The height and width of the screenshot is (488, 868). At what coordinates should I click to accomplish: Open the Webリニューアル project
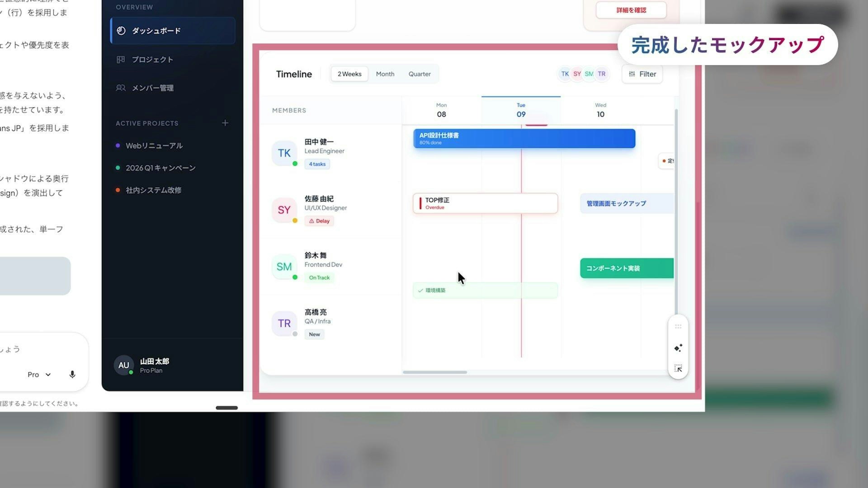[x=154, y=145]
